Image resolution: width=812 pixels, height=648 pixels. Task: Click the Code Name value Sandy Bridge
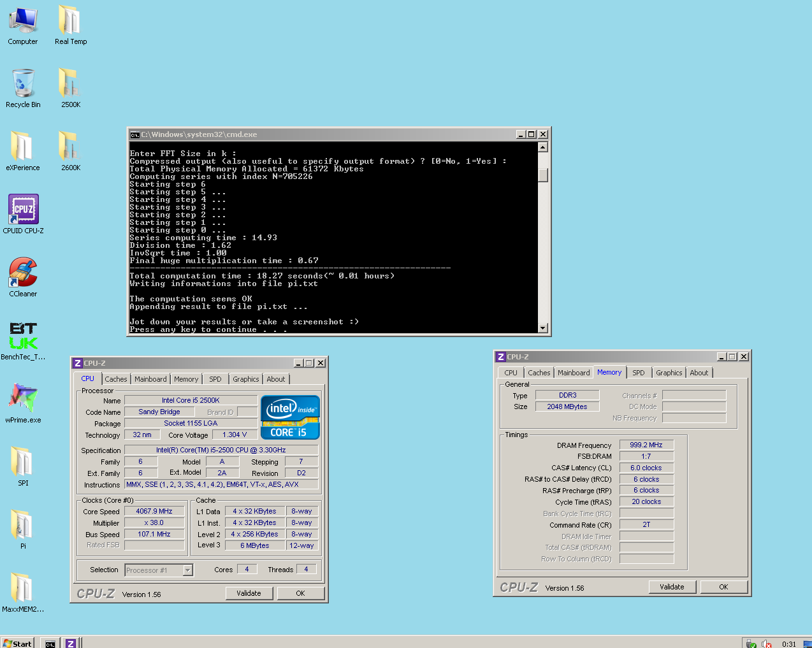(159, 412)
